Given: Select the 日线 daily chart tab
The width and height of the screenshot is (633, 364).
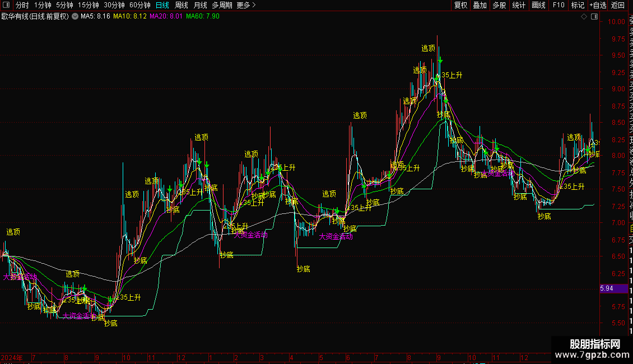Looking at the screenshot, I should pyautogui.click(x=162, y=5).
